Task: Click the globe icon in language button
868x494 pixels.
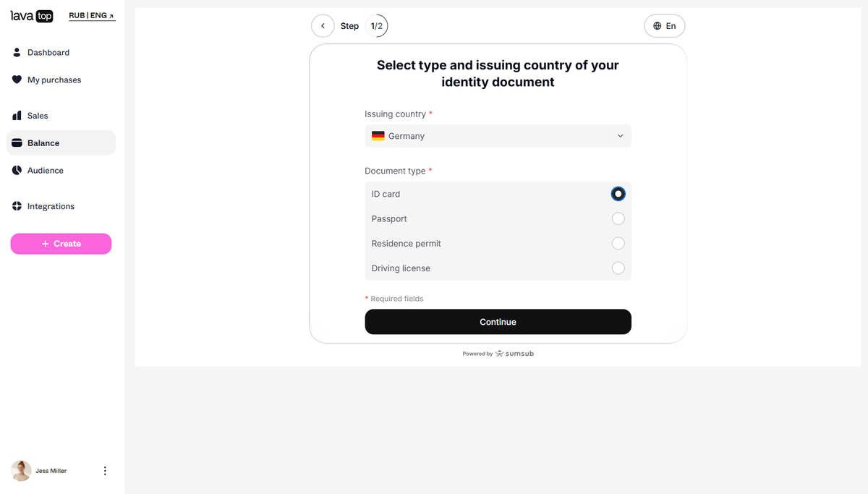Action: pyautogui.click(x=658, y=26)
